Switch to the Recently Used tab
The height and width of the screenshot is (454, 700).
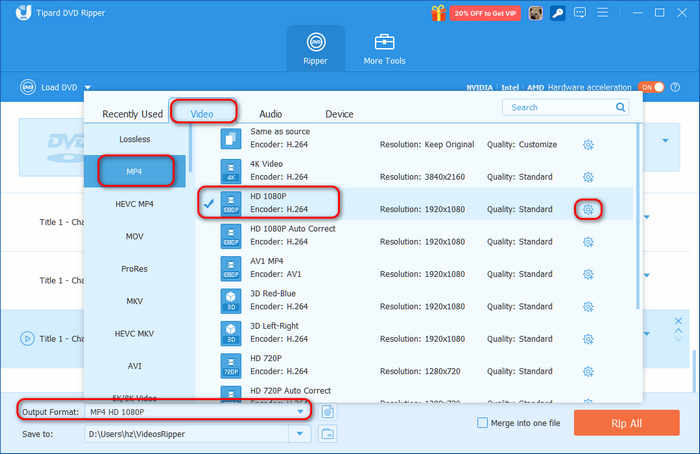133,114
